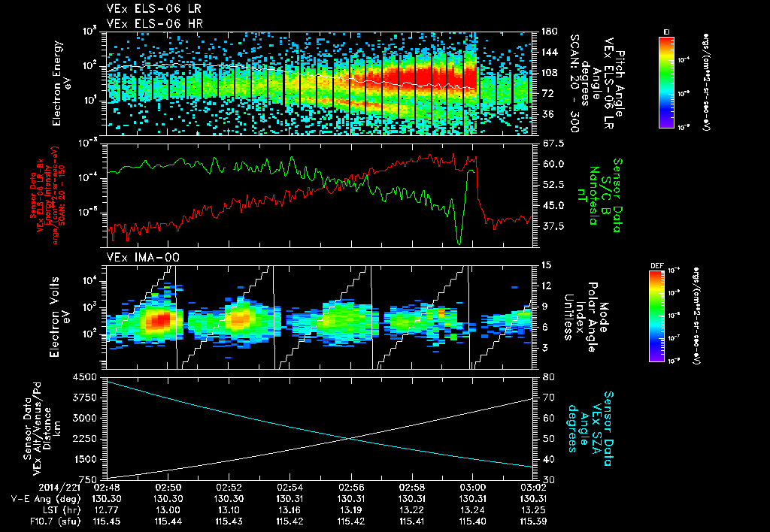Click the F10.7 value 115.44

pyautogui.click(x=168, y=521)
